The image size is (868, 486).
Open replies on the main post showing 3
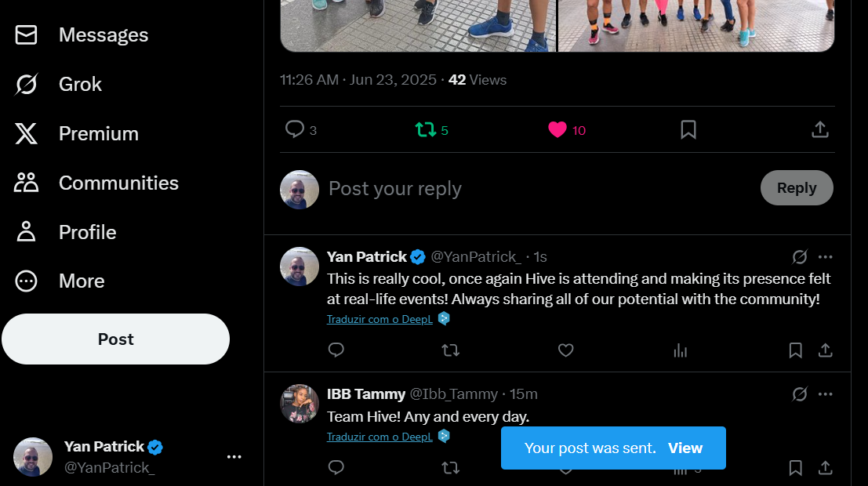[x=300, y=129]
